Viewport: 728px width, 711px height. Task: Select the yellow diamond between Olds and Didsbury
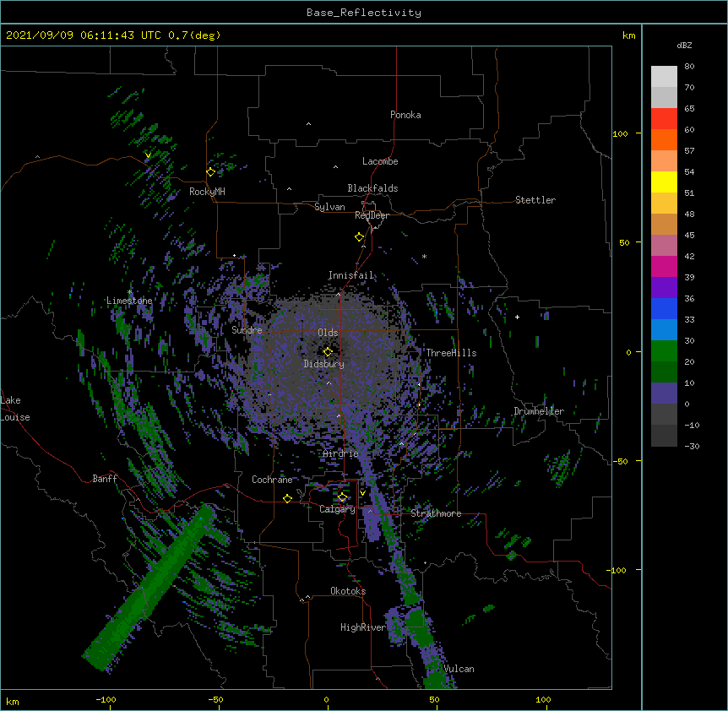(328, 352)
